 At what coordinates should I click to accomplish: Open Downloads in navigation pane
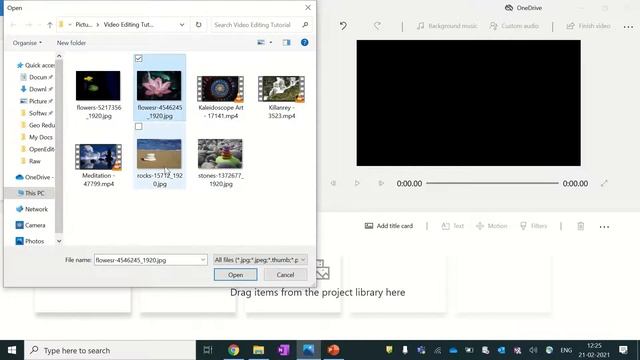point(36,89)
